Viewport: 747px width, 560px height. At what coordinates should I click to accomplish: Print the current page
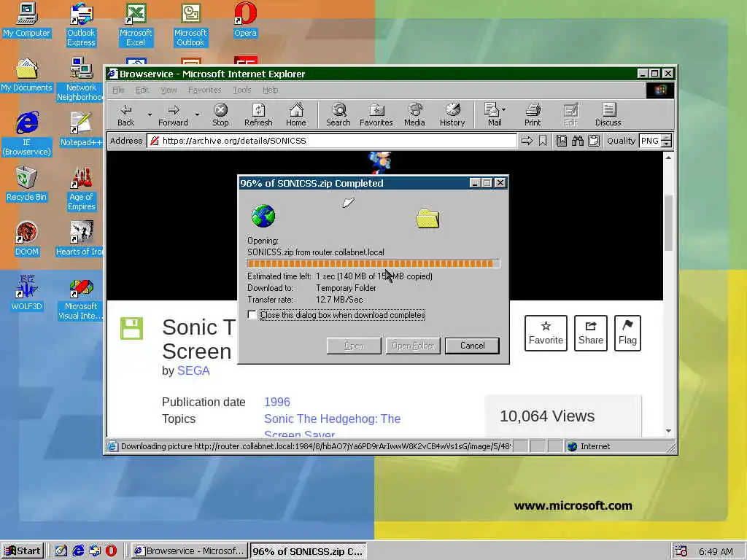(533, 115)
